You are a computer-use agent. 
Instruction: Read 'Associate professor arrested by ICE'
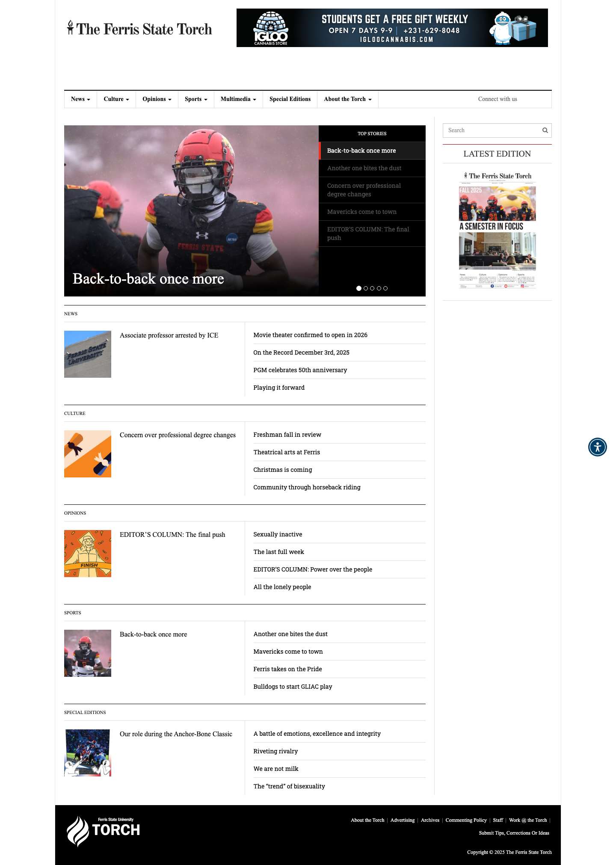[169, 335]
